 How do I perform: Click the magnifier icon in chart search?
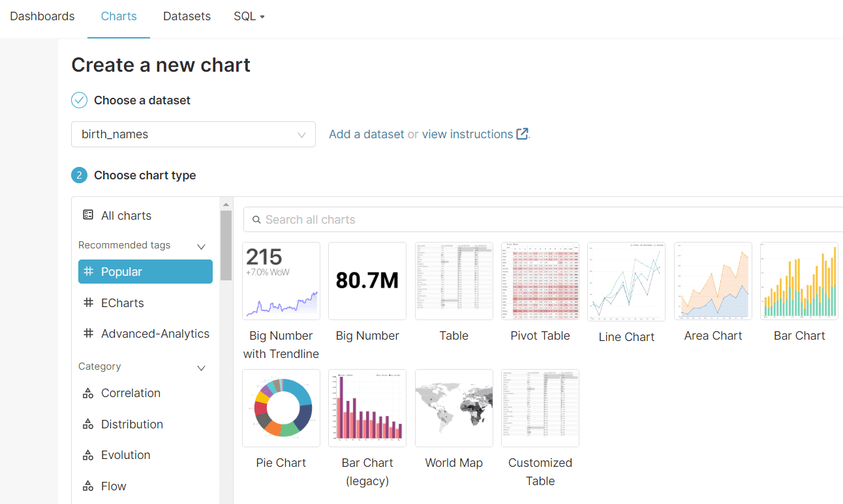click(258, 220)
